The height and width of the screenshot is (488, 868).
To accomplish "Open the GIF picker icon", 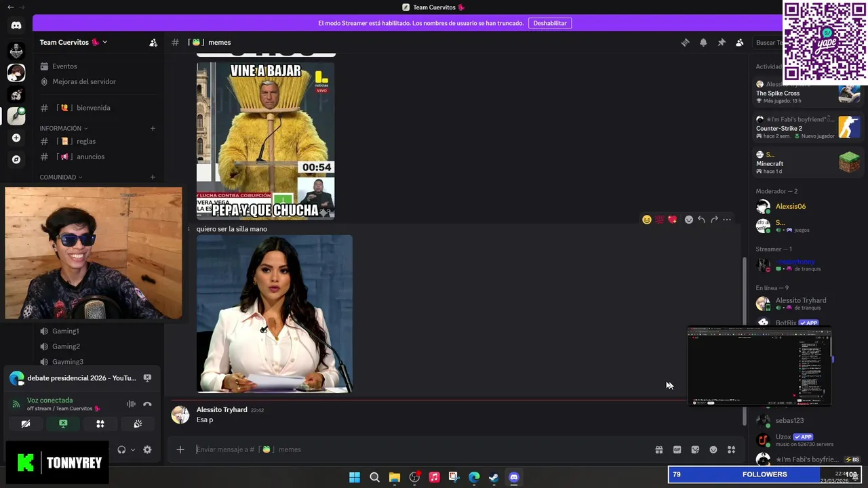I will point(677,449).
